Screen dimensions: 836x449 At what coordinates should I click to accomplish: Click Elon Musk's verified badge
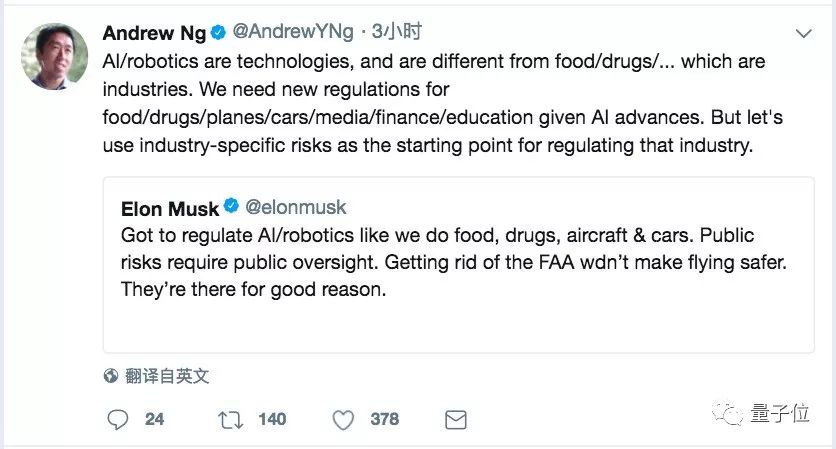click(x=231, y=208)
